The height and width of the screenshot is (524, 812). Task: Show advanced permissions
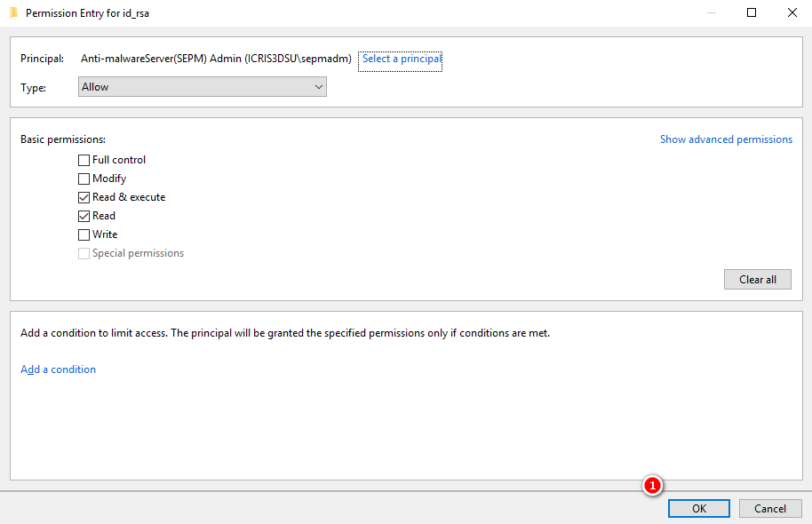[726, 139]
